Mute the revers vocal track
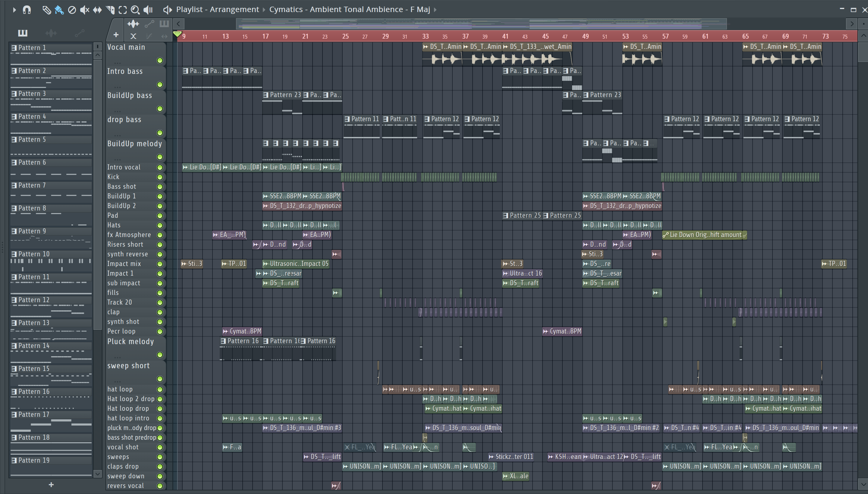 (x=160, y=486)
